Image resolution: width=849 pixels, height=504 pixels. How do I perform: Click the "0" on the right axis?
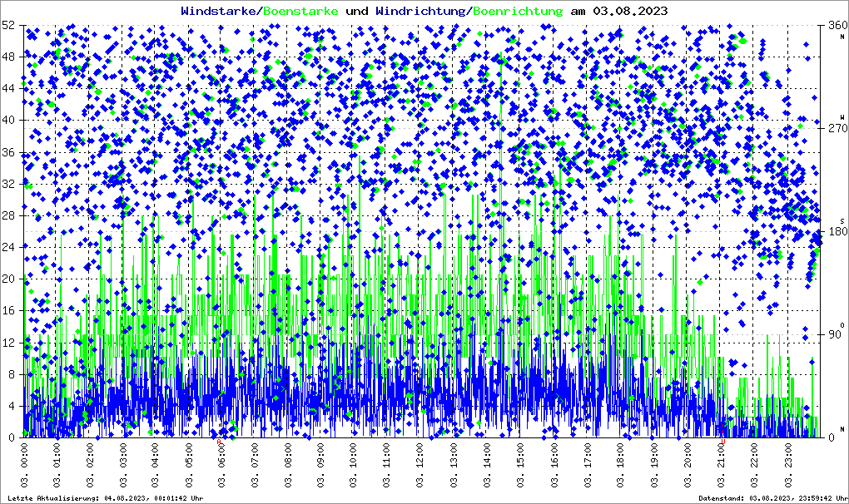(832, 437)
